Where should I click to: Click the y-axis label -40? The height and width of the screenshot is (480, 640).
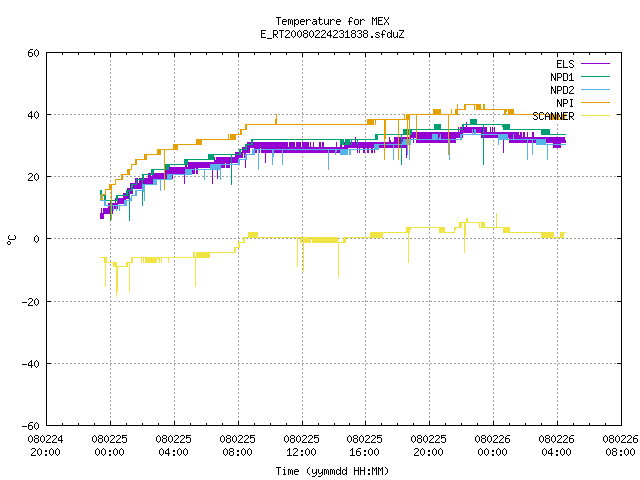pos(31,364)
